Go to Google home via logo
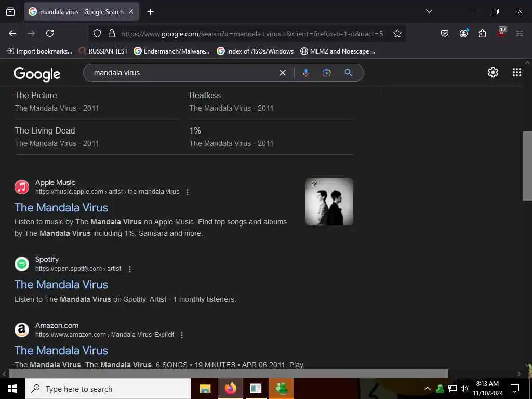This screenshot has width=532, height=399. [37, 74]
